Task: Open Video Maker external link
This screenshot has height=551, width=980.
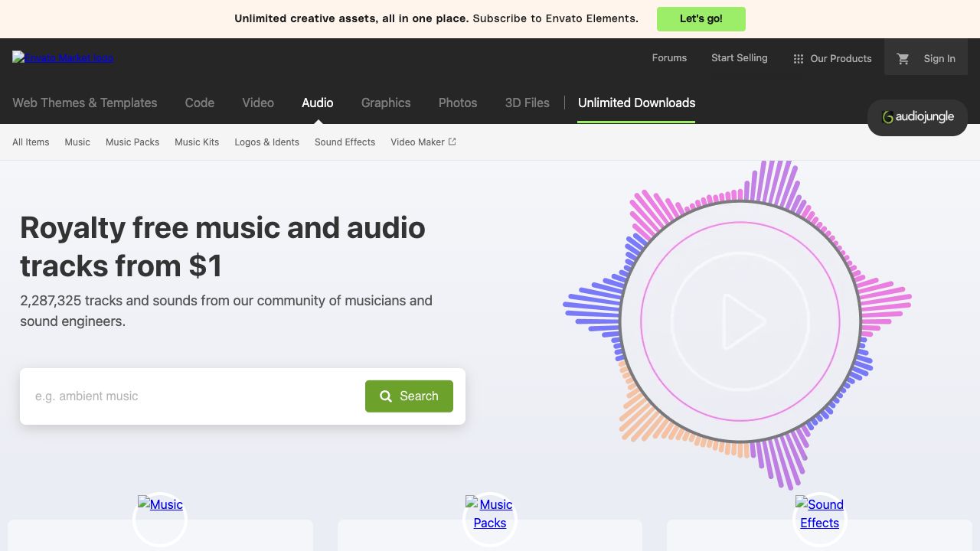Action: [423, 142]
